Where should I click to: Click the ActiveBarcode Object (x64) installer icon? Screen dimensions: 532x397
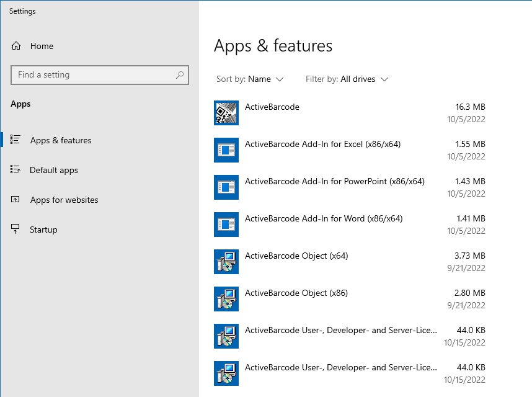(x=226, y=262)
